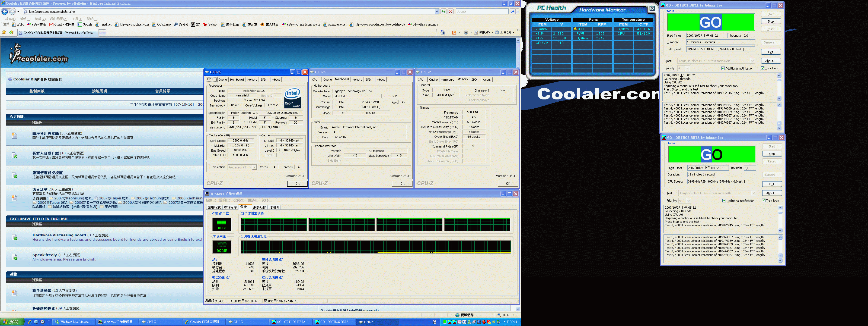Open the Test dropdown in top ORTHOS window
Image resolution: width=868 pixels, height=326 pixels.
[752, 61]
